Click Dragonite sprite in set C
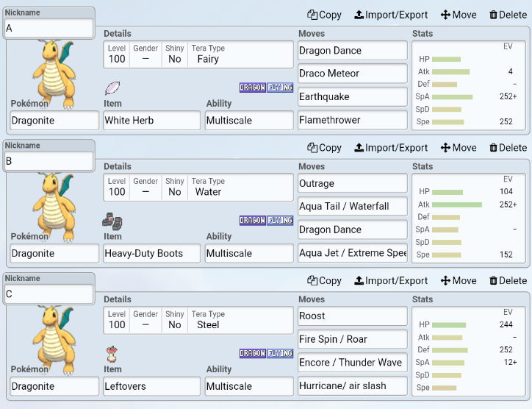The width and height of the screenshot is (532, 409). 54,340
